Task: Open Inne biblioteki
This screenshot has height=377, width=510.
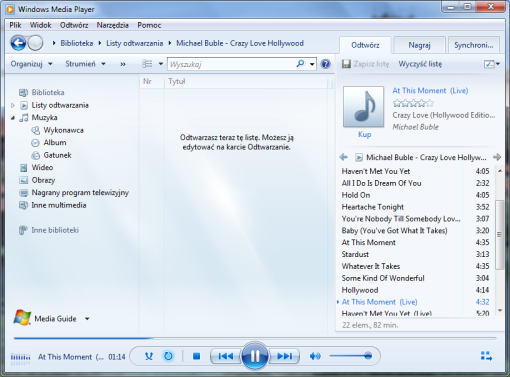Action: (55, 230)
